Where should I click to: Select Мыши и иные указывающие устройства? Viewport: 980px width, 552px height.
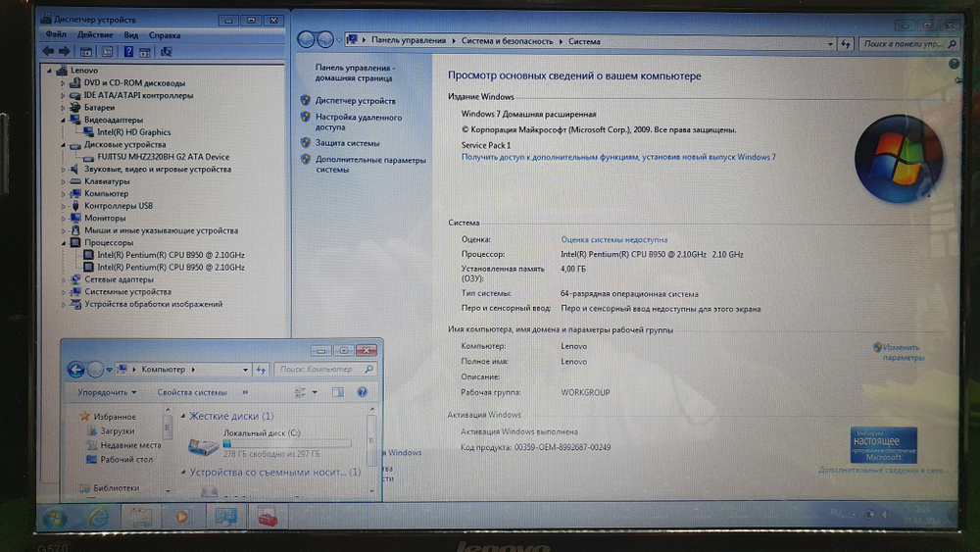coord(161,230)
